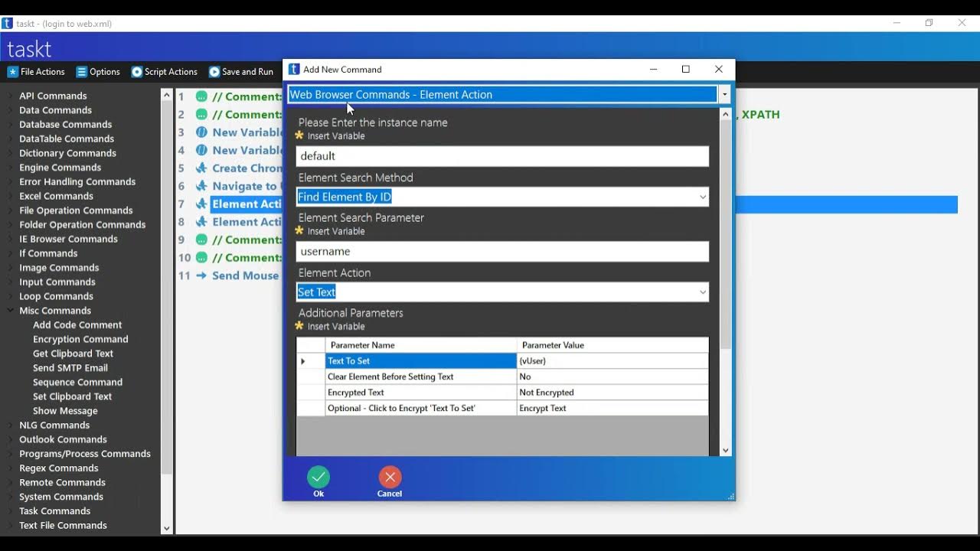Expand Folder Operation Commands category

(x=11, y=225)
